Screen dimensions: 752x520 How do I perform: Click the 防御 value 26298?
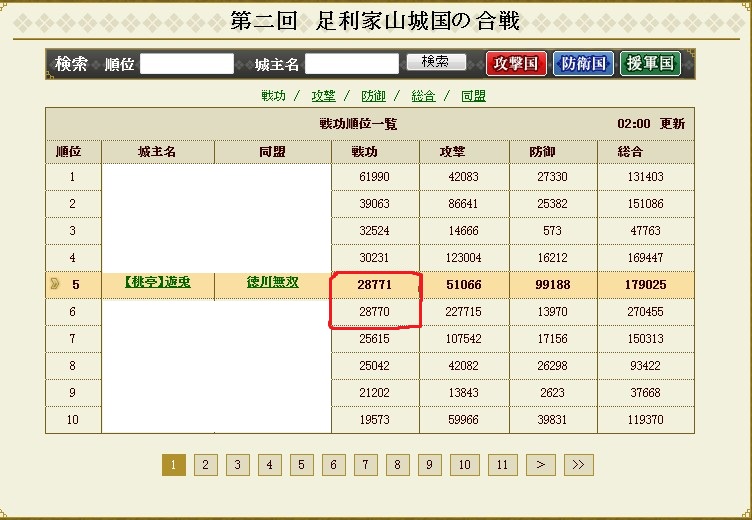click(x=552, y=366)
